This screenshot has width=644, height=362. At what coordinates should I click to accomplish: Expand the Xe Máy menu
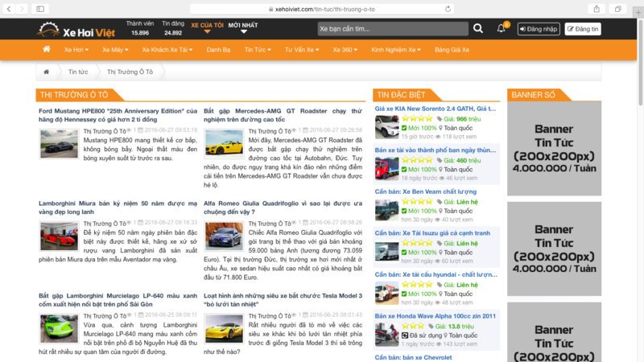tap(115, 50)
